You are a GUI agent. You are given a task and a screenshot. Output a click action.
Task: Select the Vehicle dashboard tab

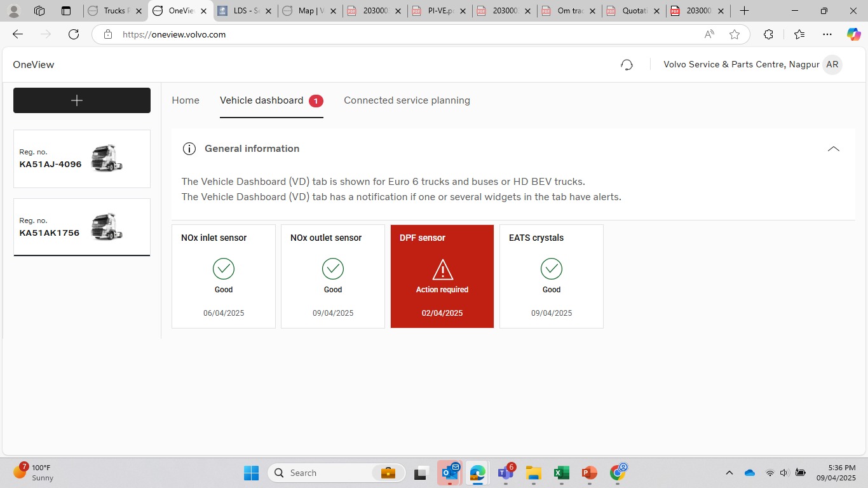pyautogui.click(x=271, y=100)
